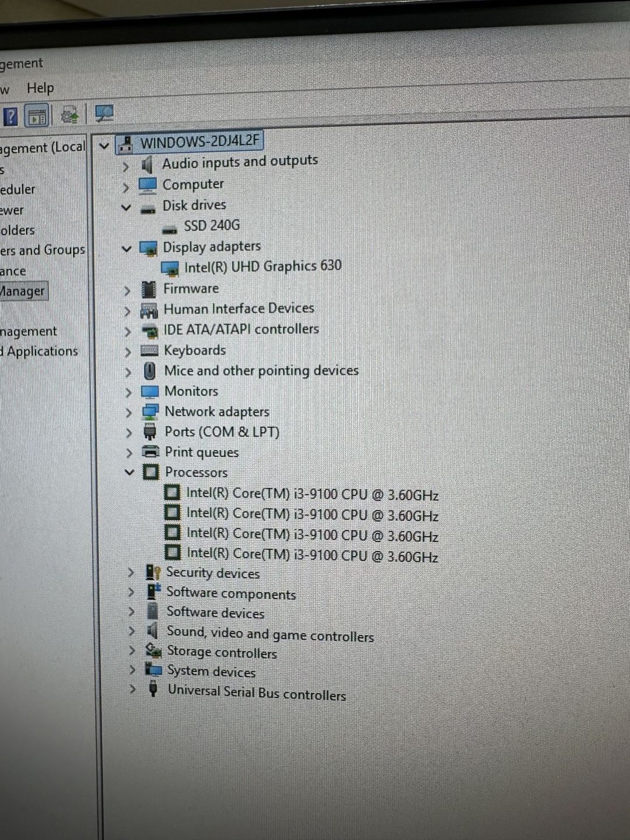Click the Scan for hardware changes monitor icon
630x840 pixels.
[x=104, y=113]
